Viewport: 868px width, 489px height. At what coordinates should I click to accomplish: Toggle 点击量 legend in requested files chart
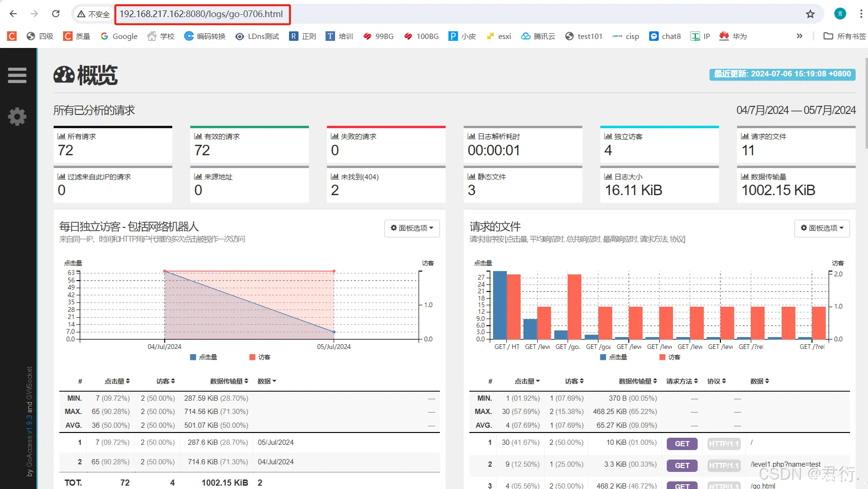coord(614,357)
